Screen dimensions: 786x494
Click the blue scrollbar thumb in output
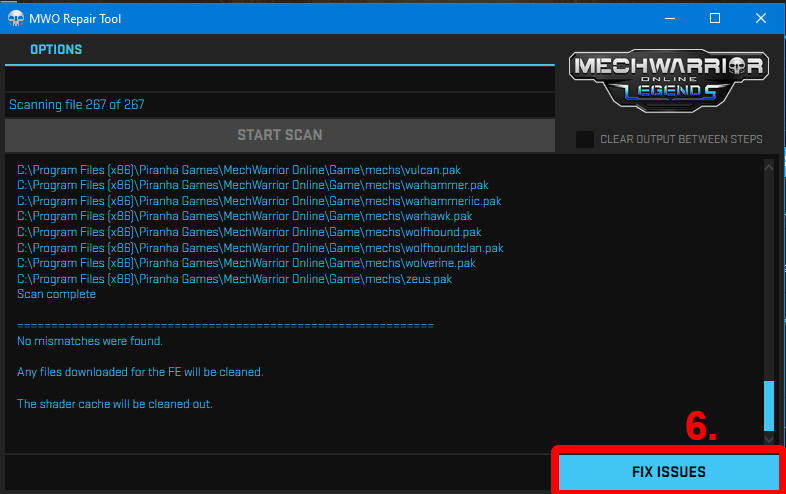768,404
